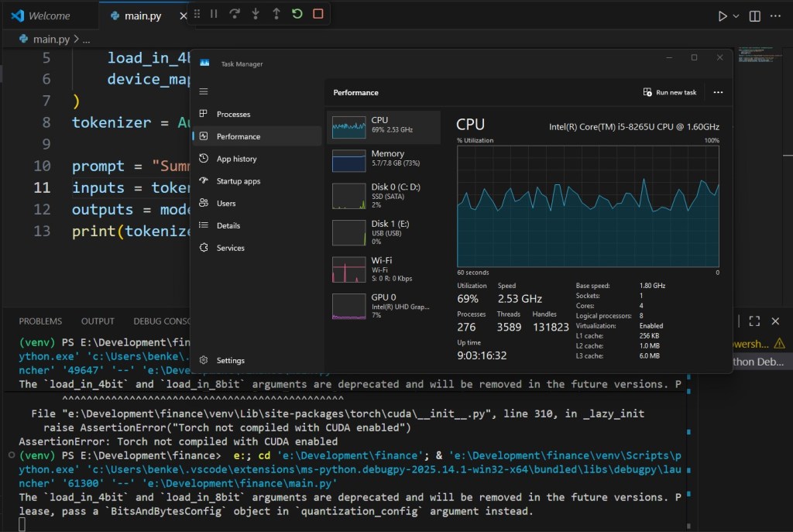Click the powershell terminal warning icon

779,344
